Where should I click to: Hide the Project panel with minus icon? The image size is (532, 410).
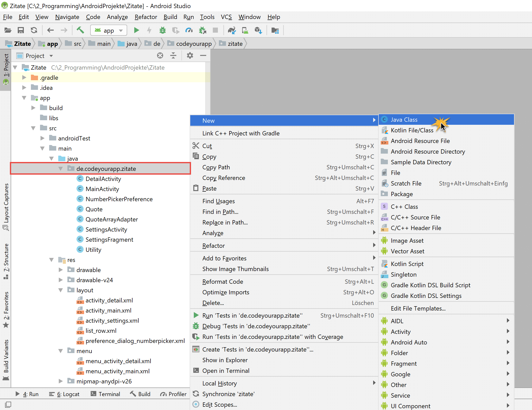tap(203, 55)
